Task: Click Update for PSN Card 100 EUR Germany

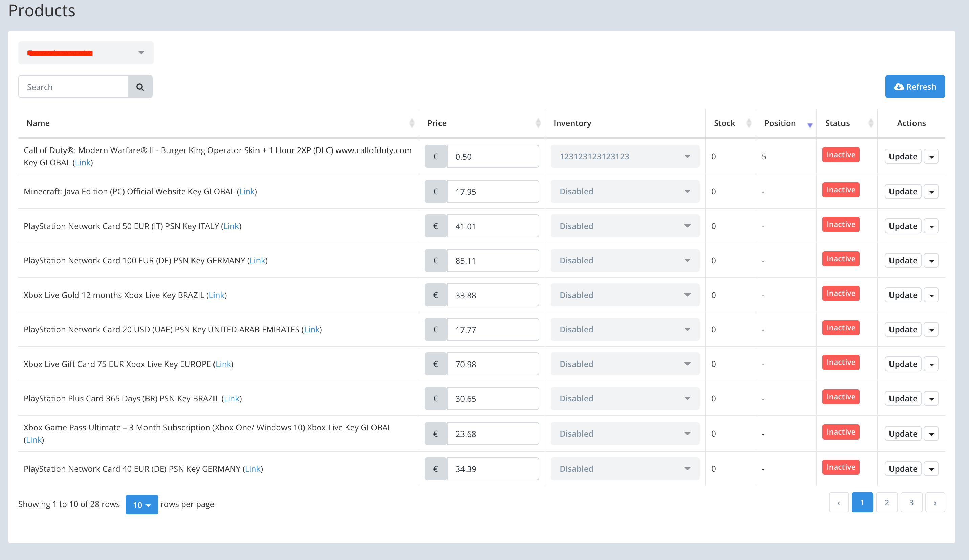Action: pos(903,261)
